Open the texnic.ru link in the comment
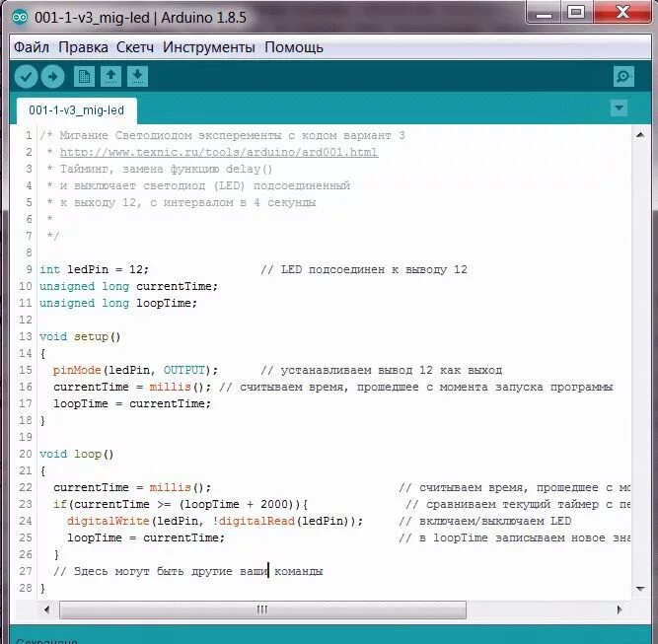658x644 pixels. [x=219, y=152]
